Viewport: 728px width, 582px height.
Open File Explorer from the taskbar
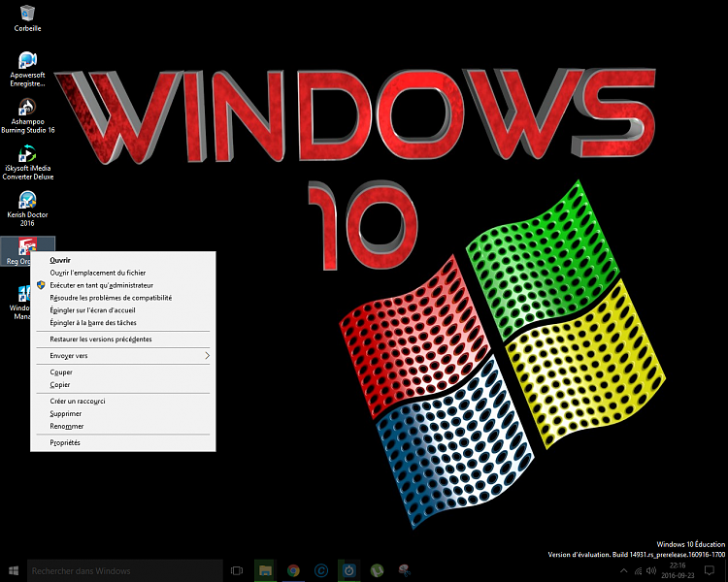click(x=265, y=570)
